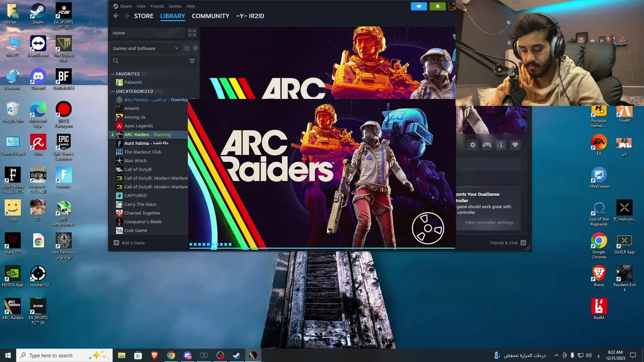The height and width of the screenshot is (362, 644).
Task: Select Conqueror's Blade in game list
Action: pos(142,222)
